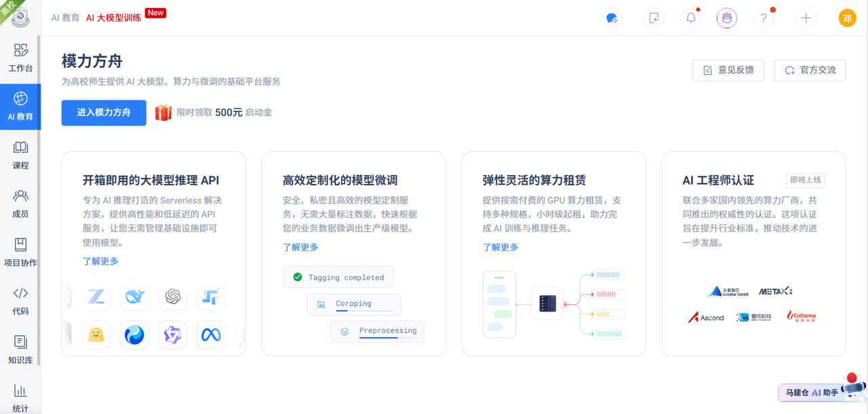Click the 模力方舟 page title
868x414 pixels.
pyautogui.click(x=92, y=61)
